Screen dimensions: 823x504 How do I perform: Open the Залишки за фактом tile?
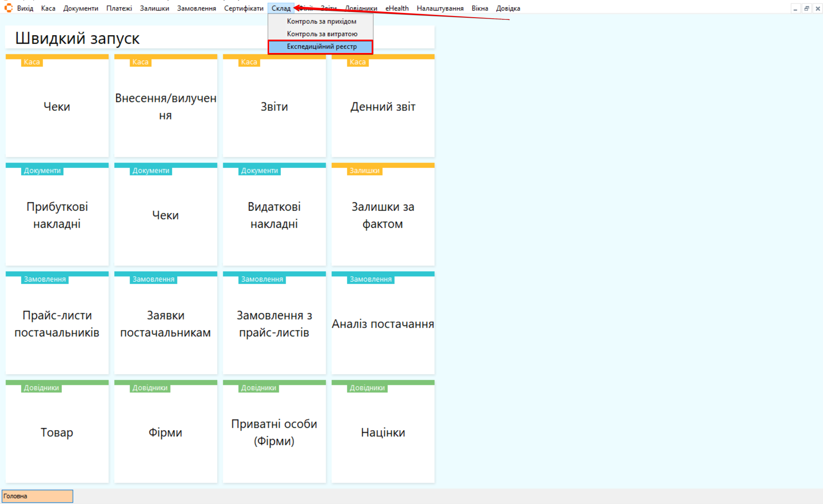(383, 215)
